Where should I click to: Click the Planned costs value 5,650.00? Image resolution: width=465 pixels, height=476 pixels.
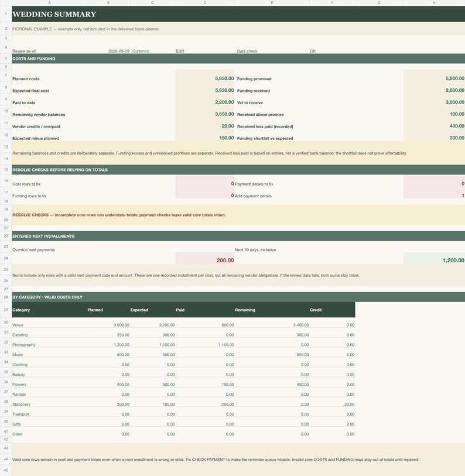(224, 78)
